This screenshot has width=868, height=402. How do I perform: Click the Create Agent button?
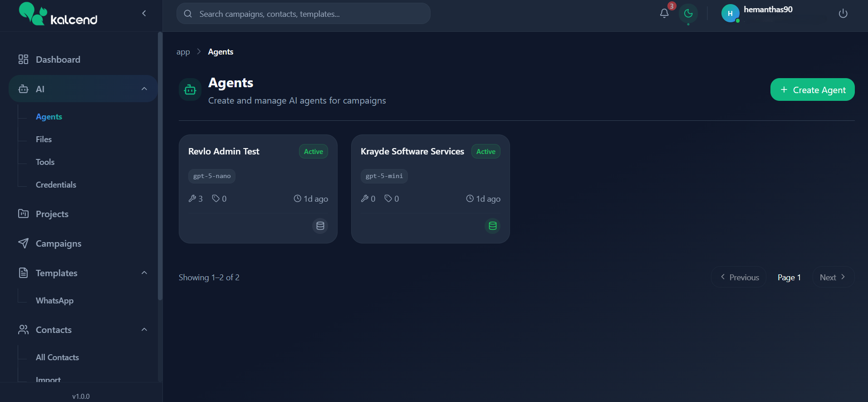(x=812, y=89)
